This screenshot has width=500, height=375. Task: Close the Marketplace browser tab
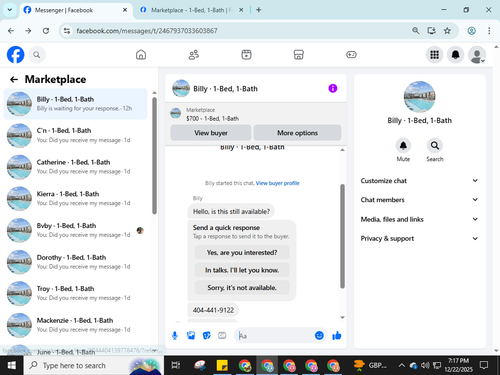(x=241, y=10)
